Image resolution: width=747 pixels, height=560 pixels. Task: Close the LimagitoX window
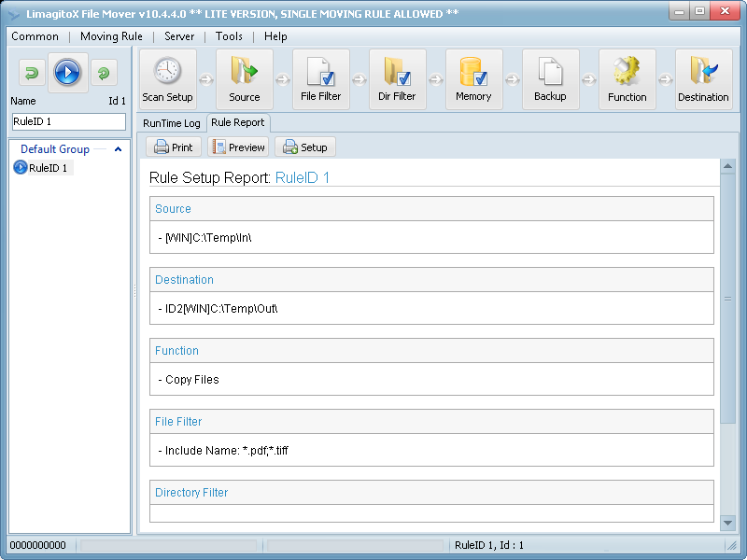pos(725,11)
